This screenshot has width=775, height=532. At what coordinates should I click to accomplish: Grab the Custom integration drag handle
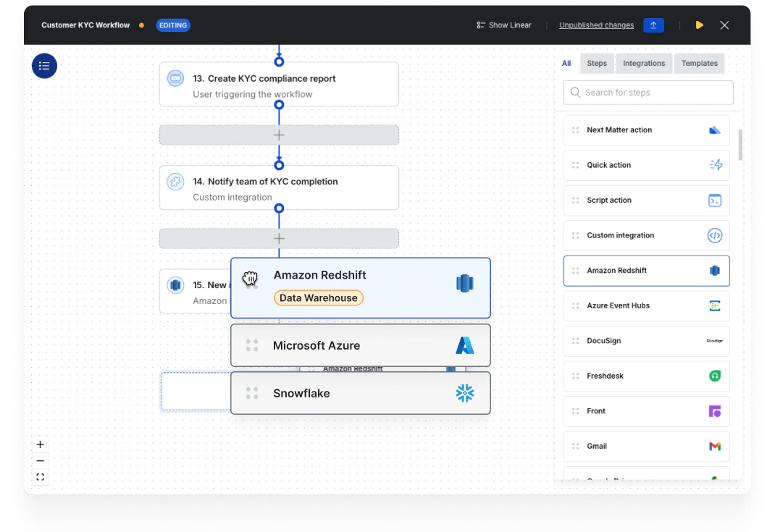click(575, 236)
